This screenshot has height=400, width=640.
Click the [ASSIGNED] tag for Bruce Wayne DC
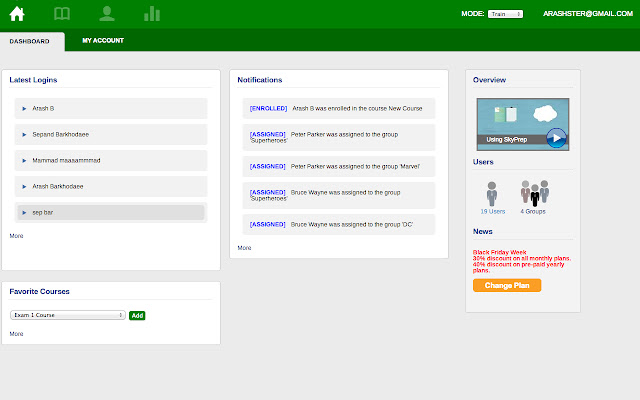click(x=267, y=224)
